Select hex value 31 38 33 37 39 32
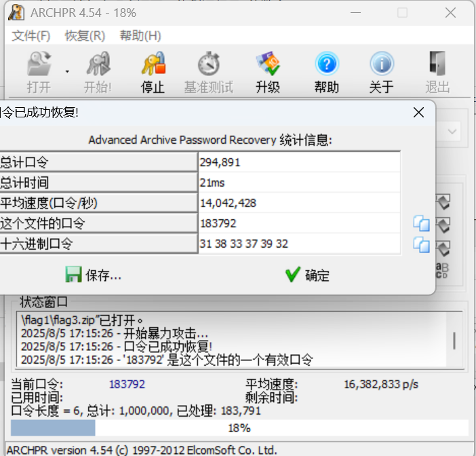Image resolution: width=476 pixels, height=456 pixels. click(299, 244)
